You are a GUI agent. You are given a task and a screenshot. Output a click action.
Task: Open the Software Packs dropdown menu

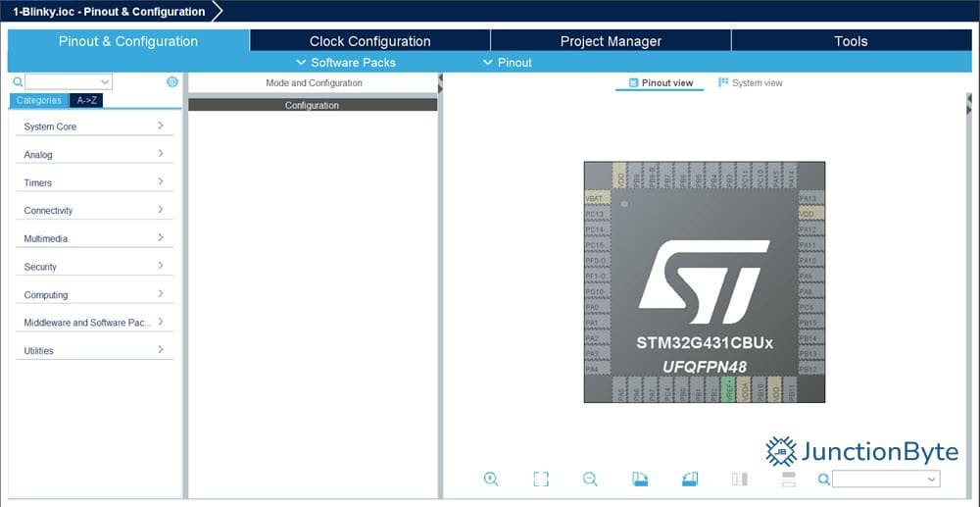pyautogui.click(x=346, y=63)
